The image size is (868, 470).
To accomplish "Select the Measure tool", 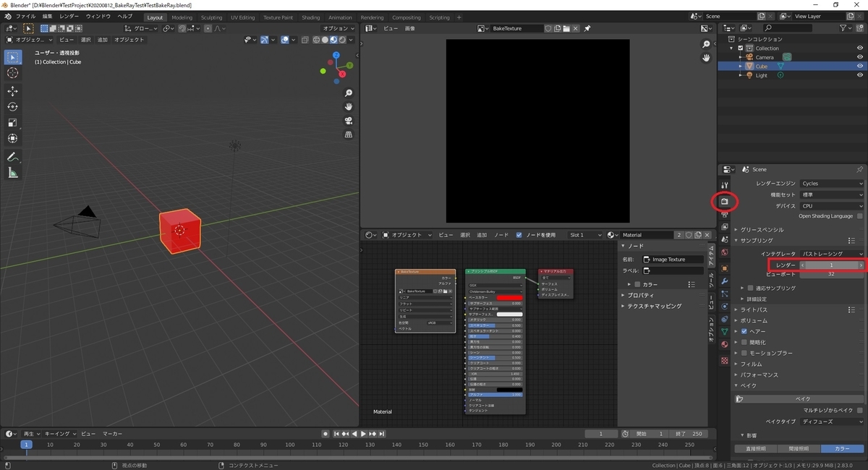I will (13, 173).
